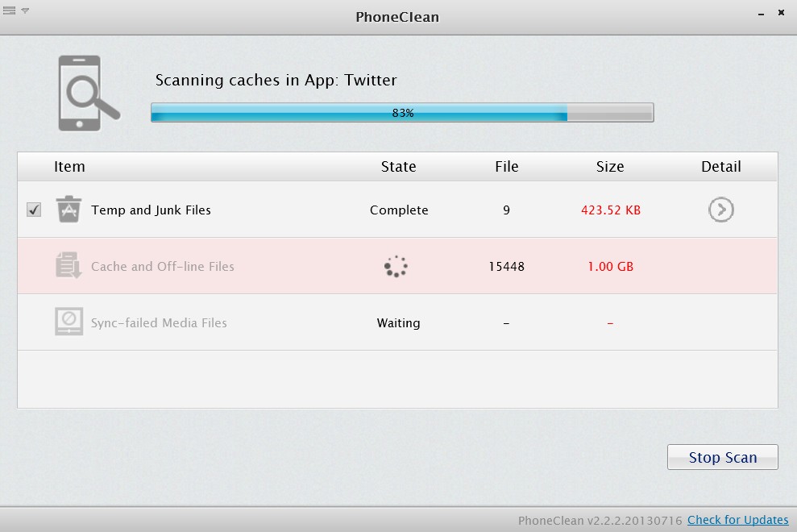Image resolution: width=797 pixels, height=532 pixels.
Task: Click the phone scan magnifier icon
Action: 89,93
